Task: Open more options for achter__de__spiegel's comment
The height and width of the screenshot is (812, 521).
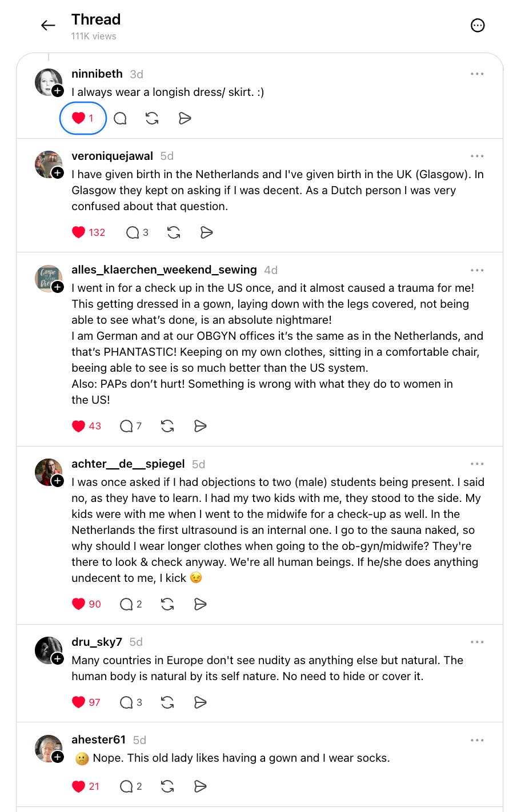Action: point(477,464)
